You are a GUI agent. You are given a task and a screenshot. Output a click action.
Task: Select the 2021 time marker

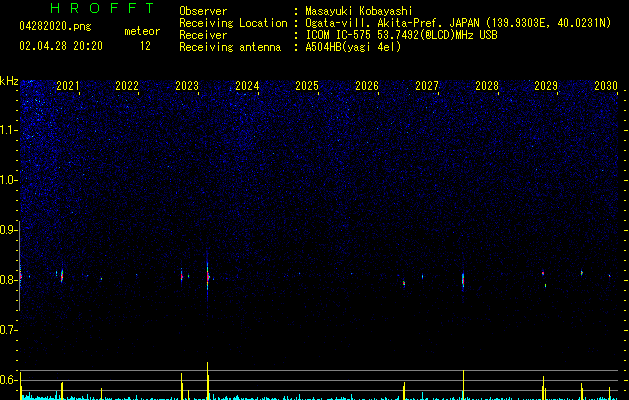(x=68, y=86)
